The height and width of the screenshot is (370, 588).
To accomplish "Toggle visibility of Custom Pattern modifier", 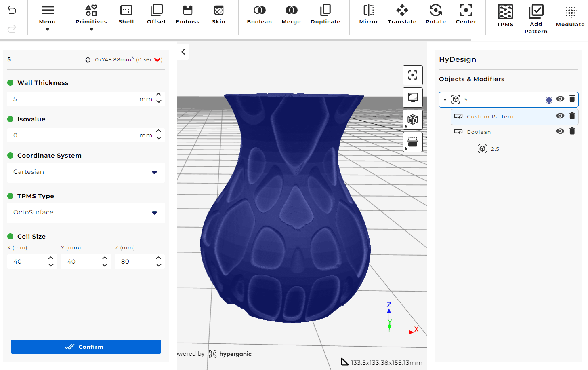I will [x=560, y=116].
